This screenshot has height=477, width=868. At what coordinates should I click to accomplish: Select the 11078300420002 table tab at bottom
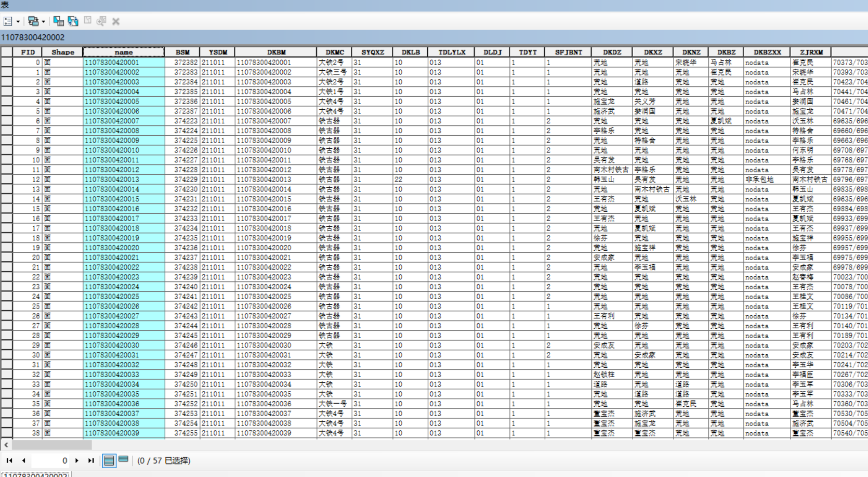click(x=35, y=474)
